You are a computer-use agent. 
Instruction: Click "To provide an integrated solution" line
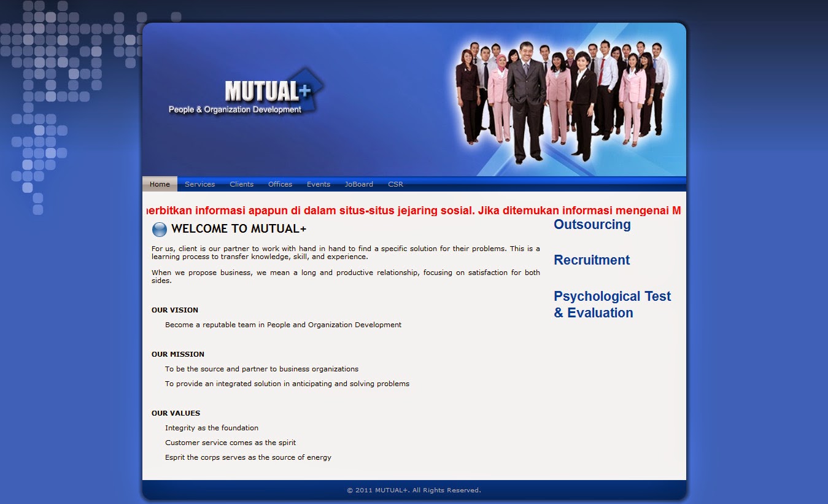click(287, 384)
